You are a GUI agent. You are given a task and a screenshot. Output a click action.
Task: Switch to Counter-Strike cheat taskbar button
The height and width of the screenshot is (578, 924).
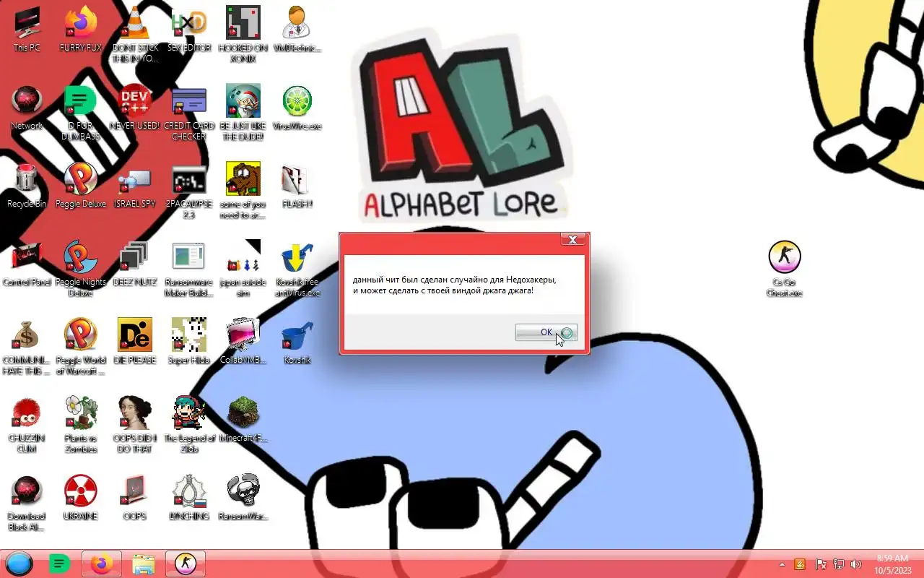tap(186, 564)
